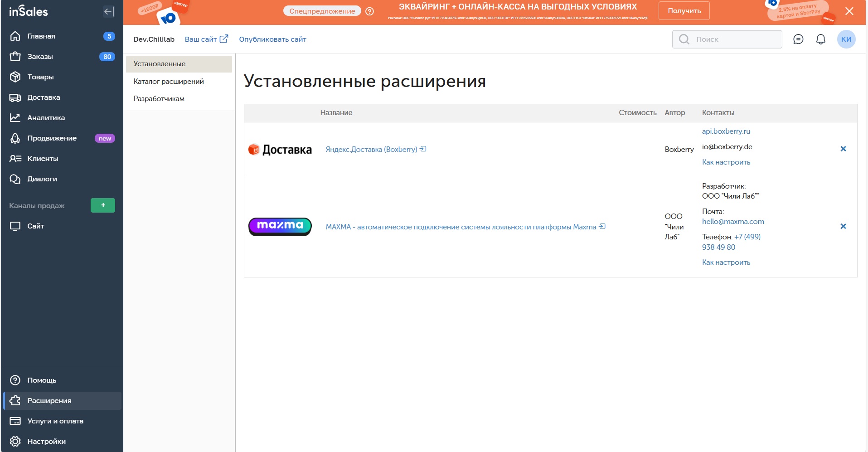The image size is (868, 452).
Task: Remove the Boxberry delivery extension
Action: [843, 149]
